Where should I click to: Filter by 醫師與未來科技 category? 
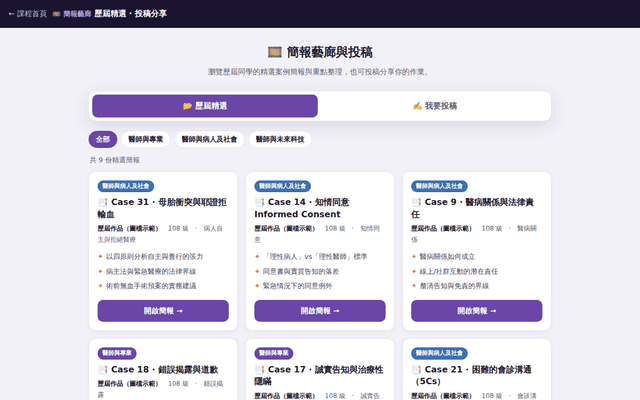280,139
